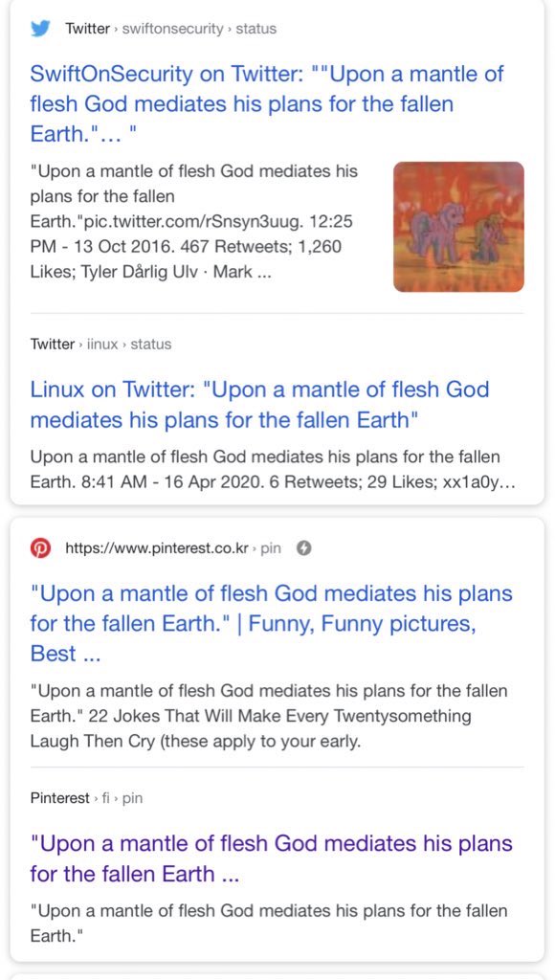The width and height of the screenshot is (555, 980).
Task: Click the Twitter swiftonsecurity status breadcrumb
Action: (170, 29)
